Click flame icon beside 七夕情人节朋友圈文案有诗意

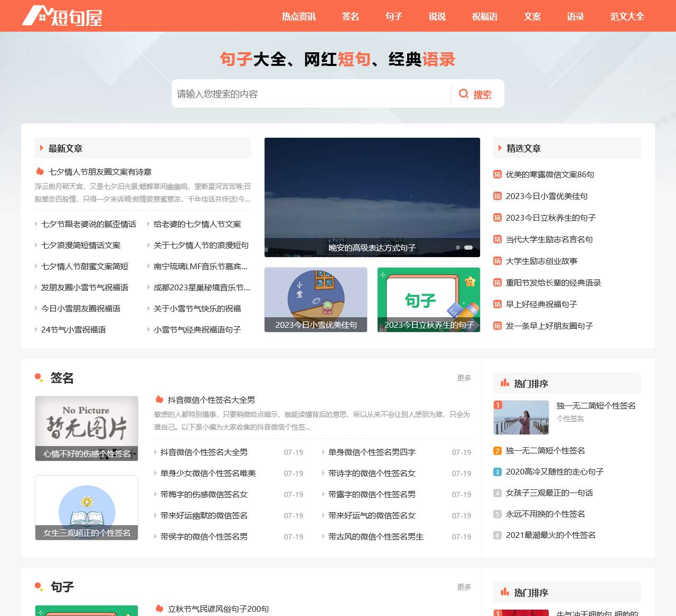click(x=40, y=172)
